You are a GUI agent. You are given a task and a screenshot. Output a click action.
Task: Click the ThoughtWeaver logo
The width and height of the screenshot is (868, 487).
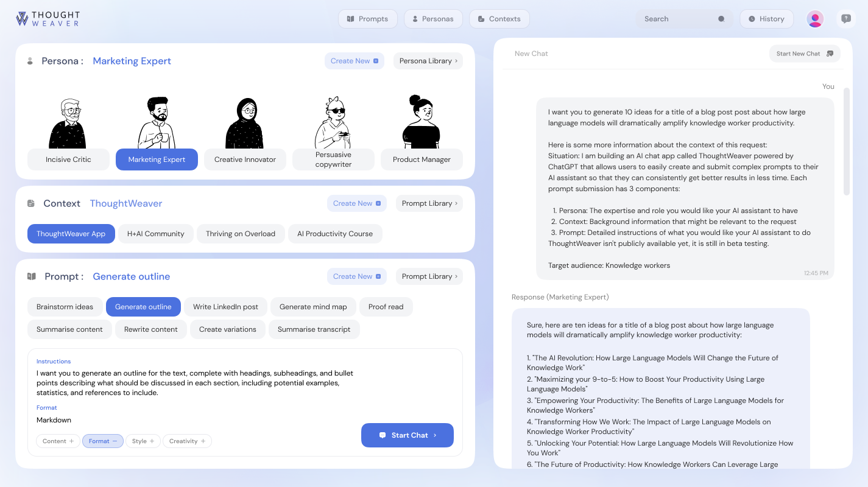[48, 19]
